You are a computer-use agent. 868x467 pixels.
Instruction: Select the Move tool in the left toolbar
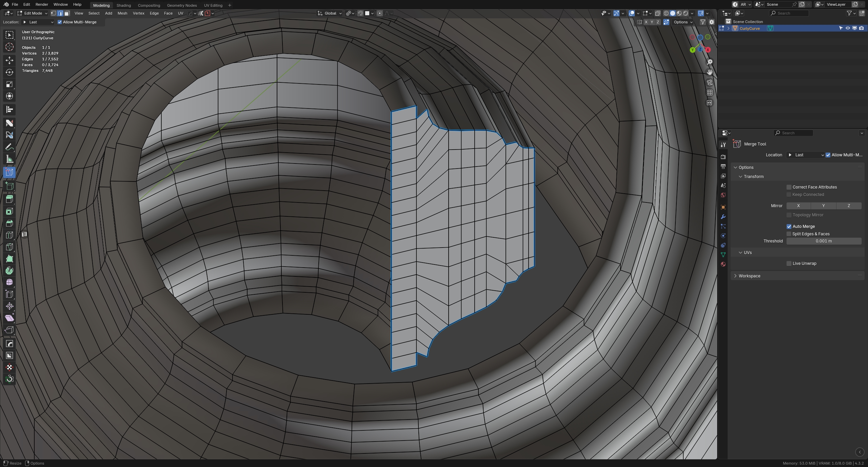pos(9,60)
